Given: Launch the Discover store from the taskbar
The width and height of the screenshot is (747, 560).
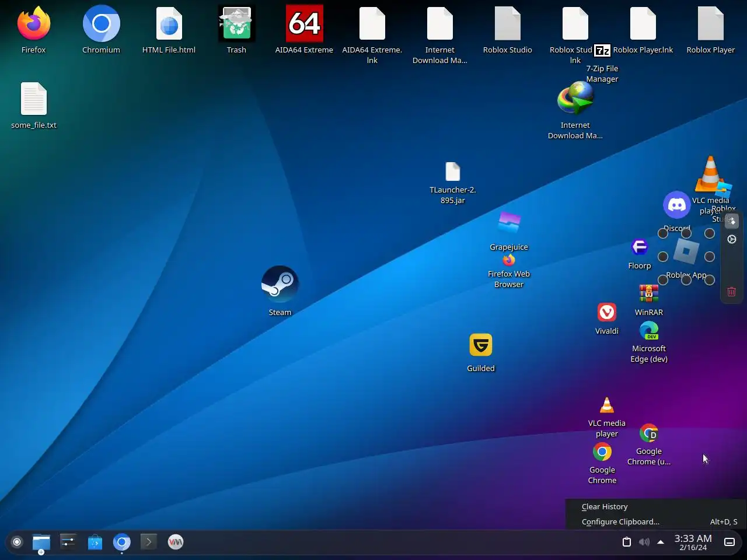Looking at the screenshot, I should [95, 542].
